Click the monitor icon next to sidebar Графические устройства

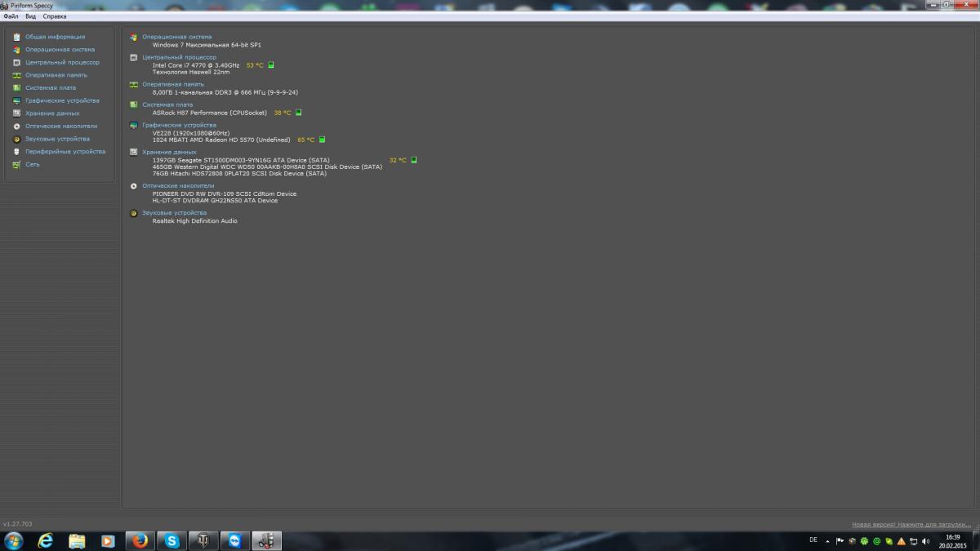(16, 100)
